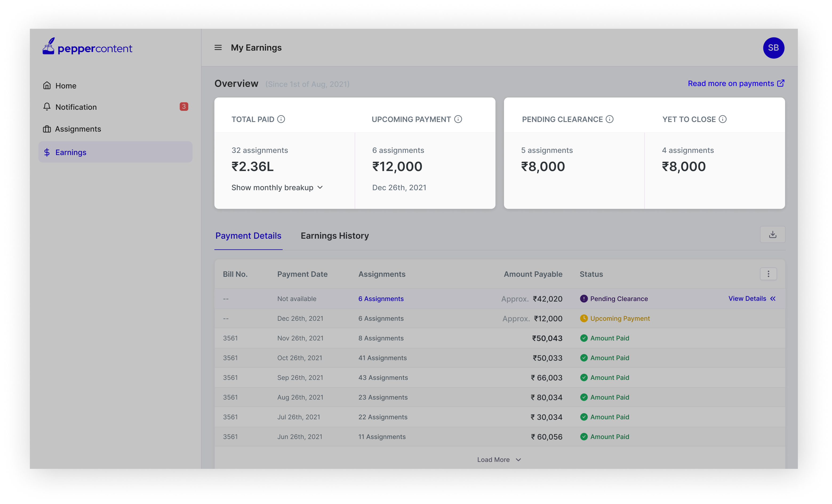The height and width of the screenshot is (504, 832).
Task: Collapse View Details on the pending row
Action: [752, 299]
